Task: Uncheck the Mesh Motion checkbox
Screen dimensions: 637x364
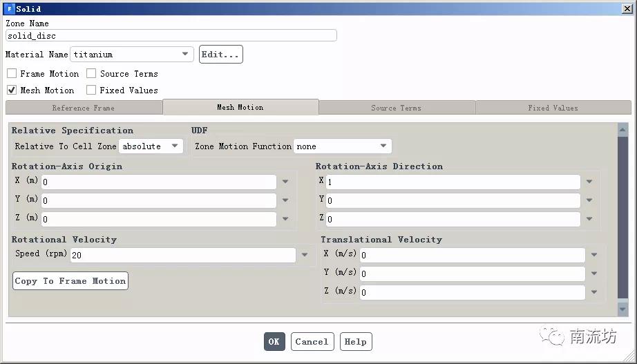Action: [x=12, y=90]
